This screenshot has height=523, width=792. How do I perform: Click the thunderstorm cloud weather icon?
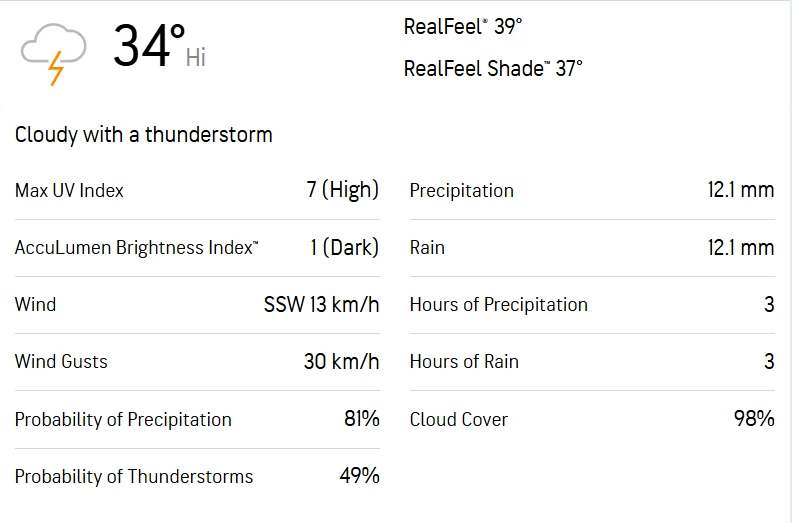tap(53, 53)
